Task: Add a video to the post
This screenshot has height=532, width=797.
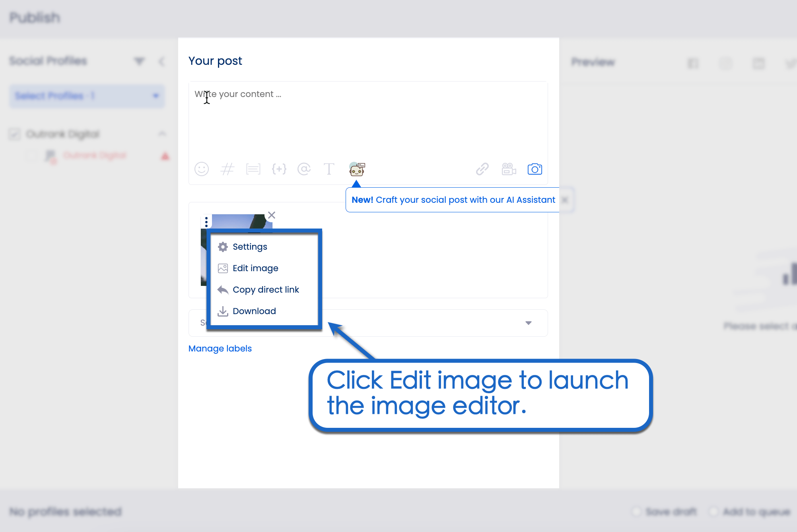Action: tap(509, 169)
